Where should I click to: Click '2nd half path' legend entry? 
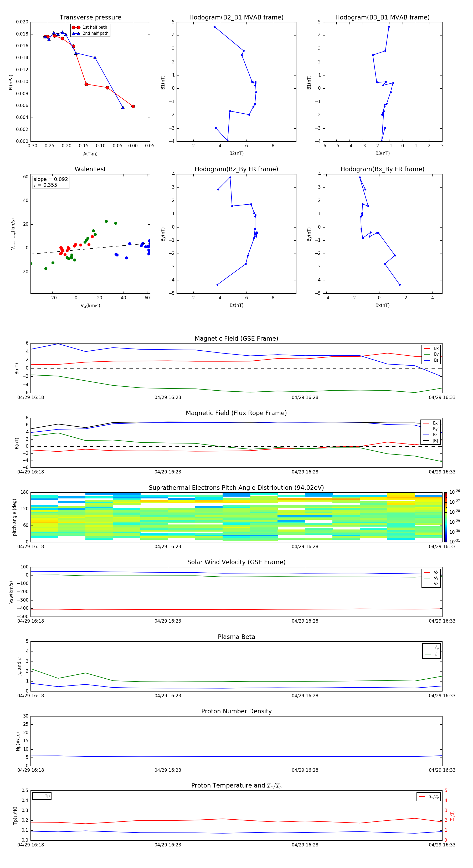coord(90,33)
